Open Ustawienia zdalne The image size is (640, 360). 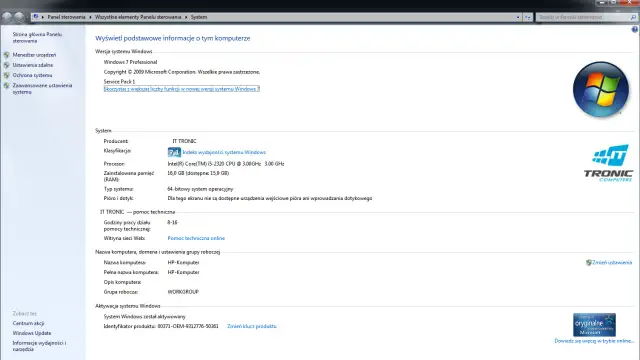pyautogui.click(x=33, y=65)
